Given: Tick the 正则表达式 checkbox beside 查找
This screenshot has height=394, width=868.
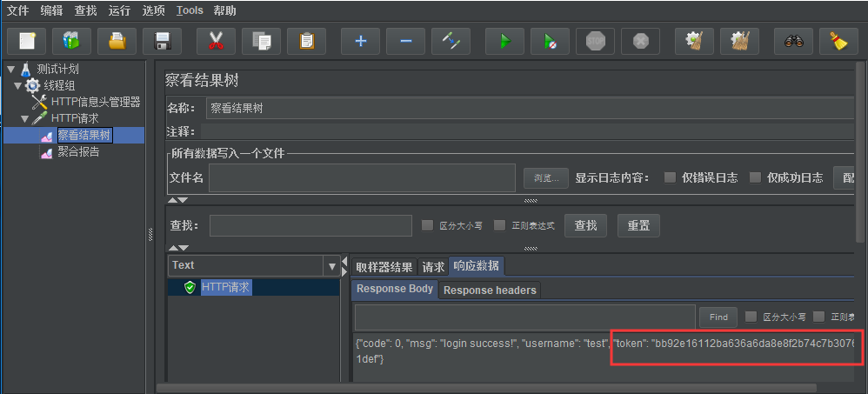Looking at the screenshot, I should (x=500, y=225).
